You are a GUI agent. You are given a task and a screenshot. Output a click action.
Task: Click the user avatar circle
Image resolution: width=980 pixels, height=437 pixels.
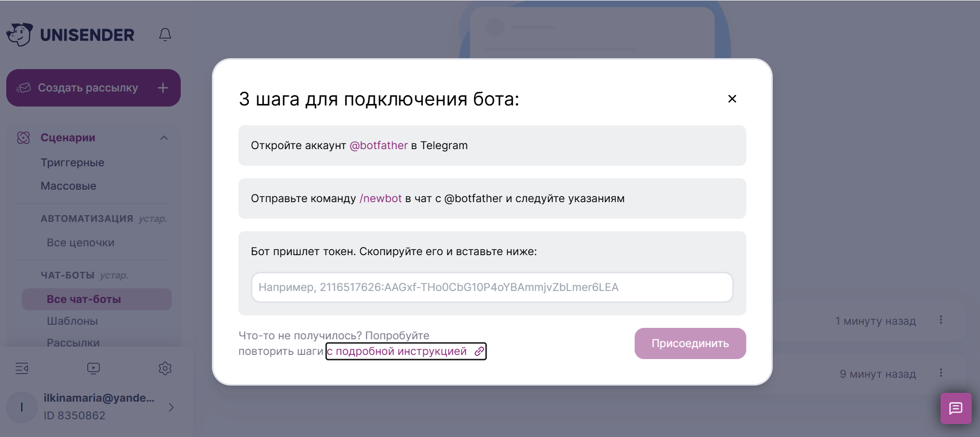pyautogui.click(x=22, y=407)
